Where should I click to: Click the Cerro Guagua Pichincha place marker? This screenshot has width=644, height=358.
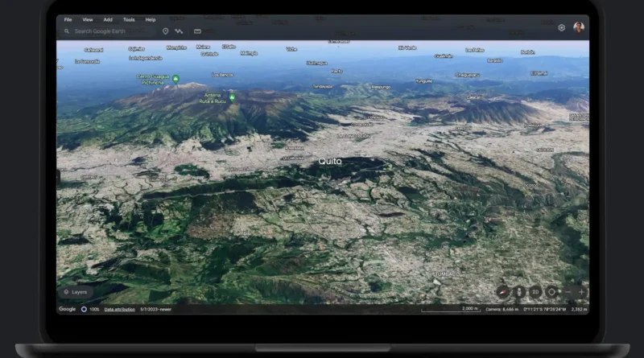click(x=175, y=78)
